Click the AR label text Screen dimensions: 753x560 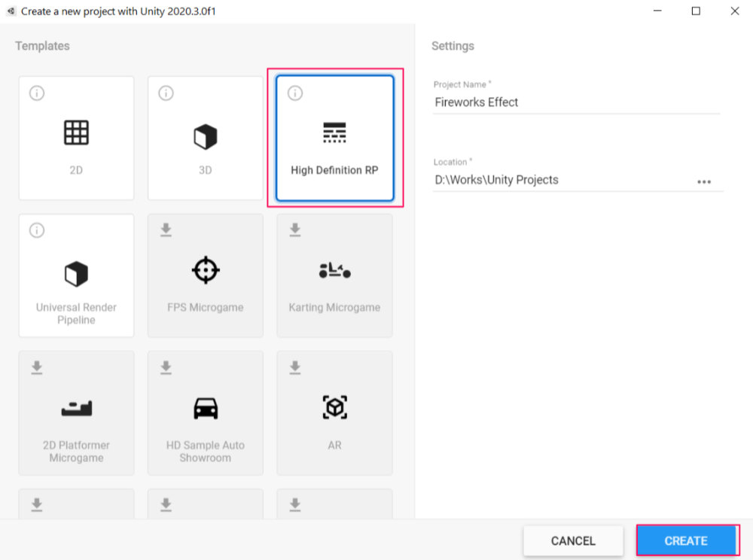[334, 446]
